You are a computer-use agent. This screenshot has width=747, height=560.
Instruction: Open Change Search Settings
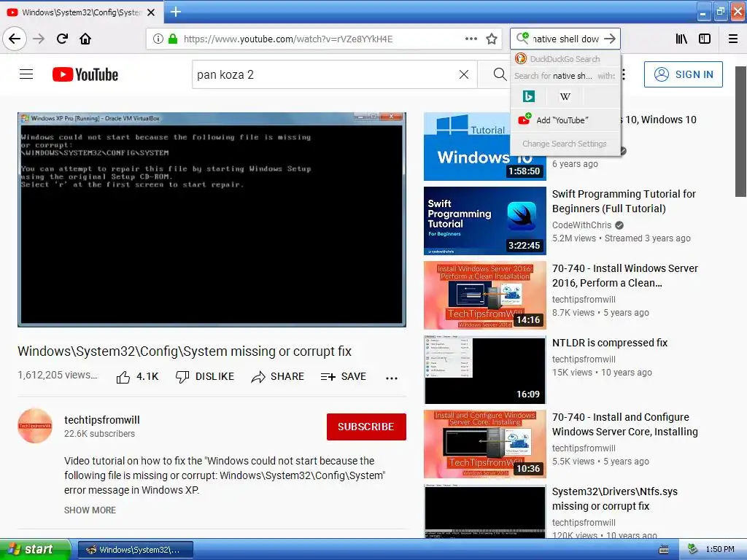point(565,144)
